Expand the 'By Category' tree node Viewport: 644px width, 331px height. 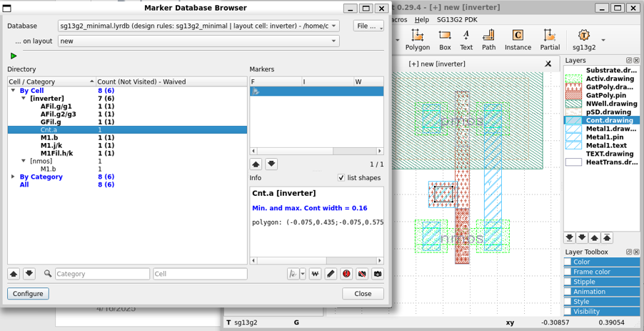13,177
